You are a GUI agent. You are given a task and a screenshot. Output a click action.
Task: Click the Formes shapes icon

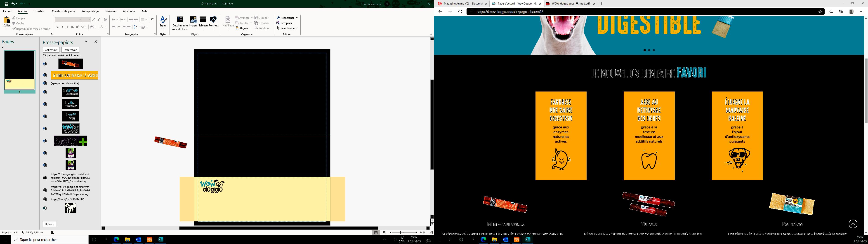pos(213,21)
